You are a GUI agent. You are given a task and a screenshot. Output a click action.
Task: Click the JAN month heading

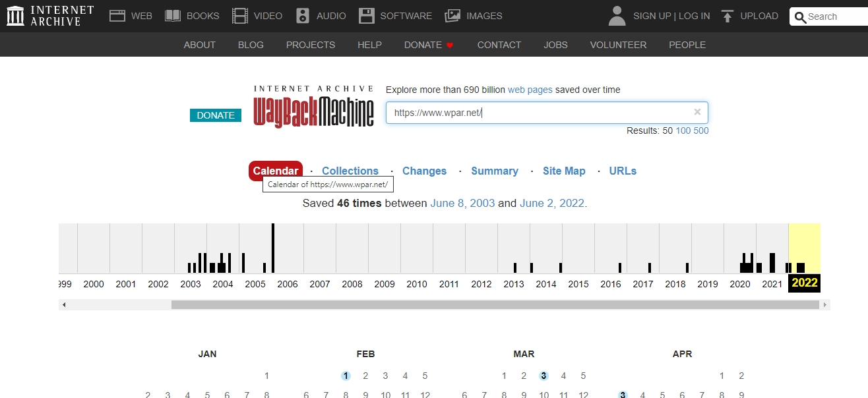tap(207, 354)
